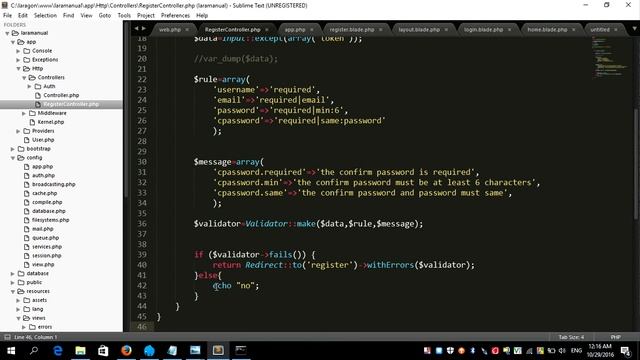Open the Preferences menu
This screenshot has width=640, height=360.
(x=175, y=16)
